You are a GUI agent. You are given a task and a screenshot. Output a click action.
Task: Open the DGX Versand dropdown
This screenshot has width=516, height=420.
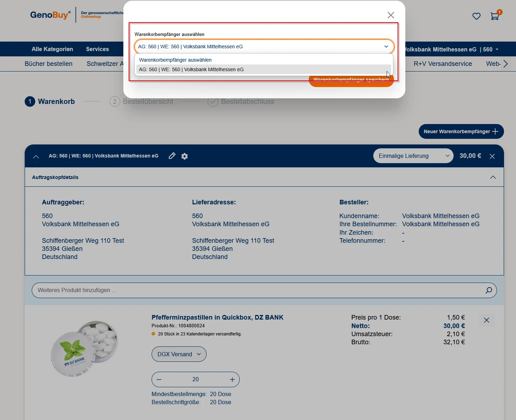pos(179,354)
